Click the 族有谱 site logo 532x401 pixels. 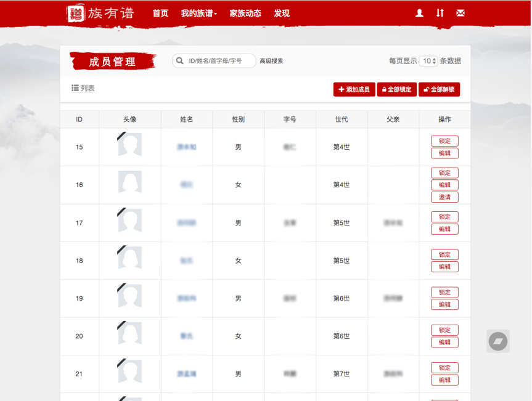pos(100,13)
